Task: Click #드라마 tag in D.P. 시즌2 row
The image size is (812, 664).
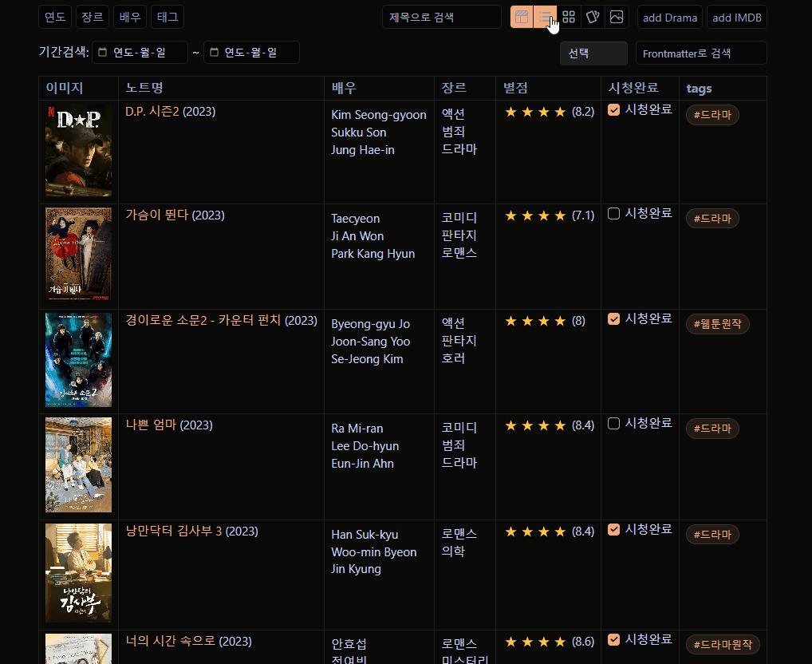Action: click(x=712, y=115)
